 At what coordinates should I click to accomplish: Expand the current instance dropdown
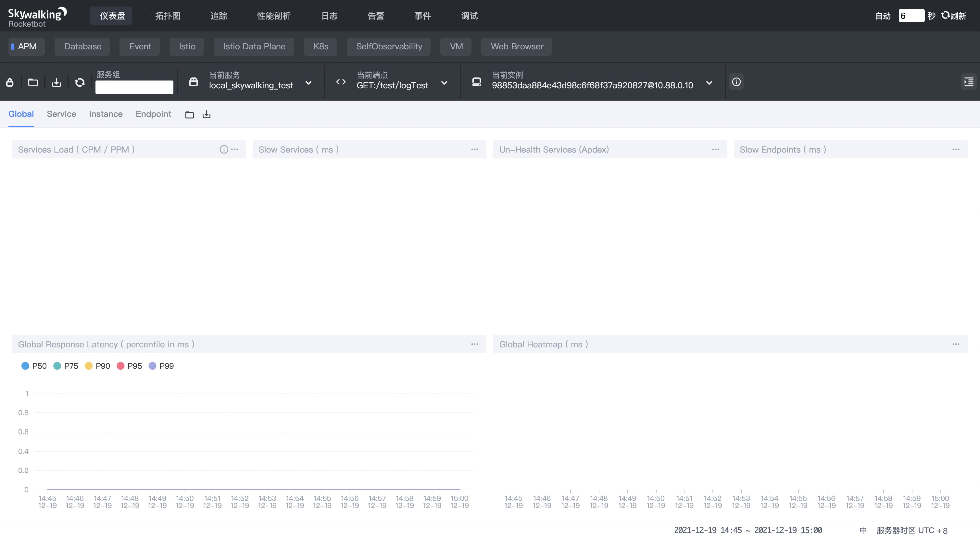point(709,83)
